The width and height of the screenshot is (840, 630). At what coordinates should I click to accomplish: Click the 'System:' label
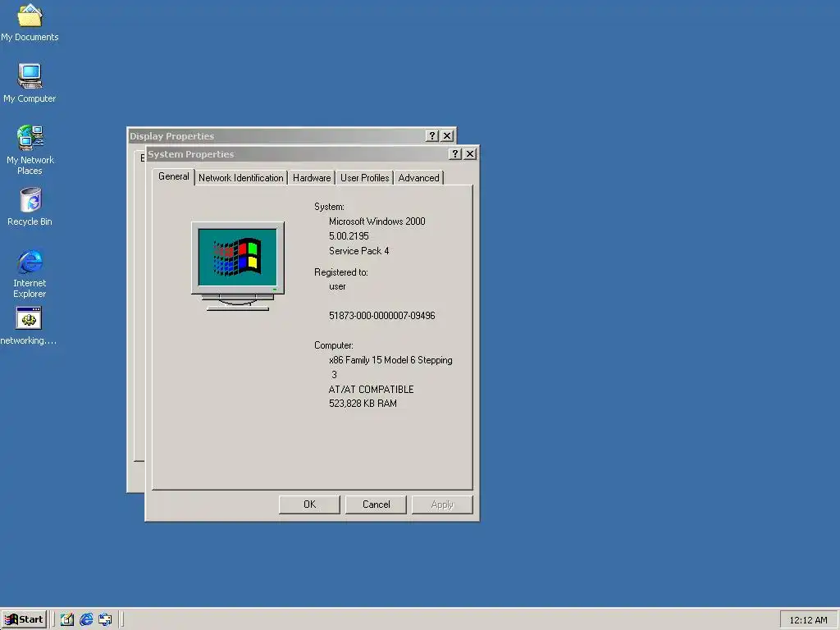tap(329, 207)
